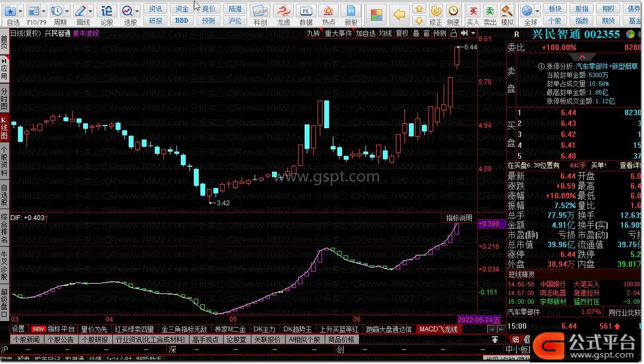644x364 pixels.
Task: Expand the 选股 dropdown arrow
Action: tap(137, 11)
